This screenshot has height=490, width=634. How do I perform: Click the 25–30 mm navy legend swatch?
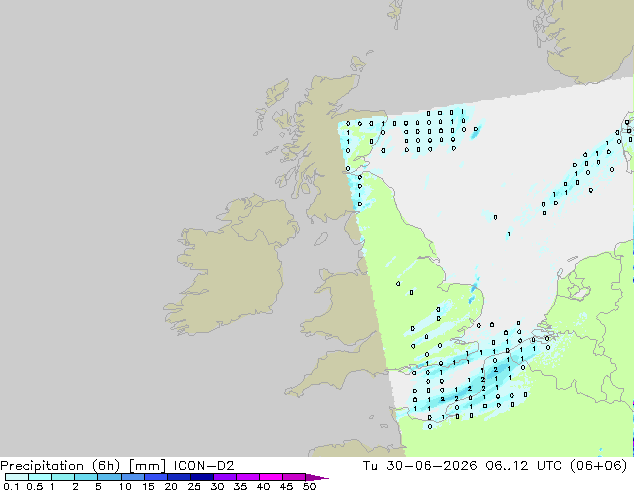(201, 477)
